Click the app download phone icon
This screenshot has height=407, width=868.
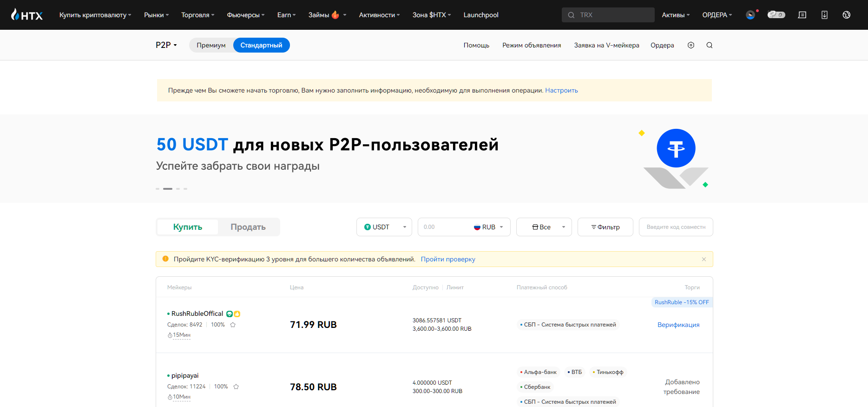coord(824,15)
